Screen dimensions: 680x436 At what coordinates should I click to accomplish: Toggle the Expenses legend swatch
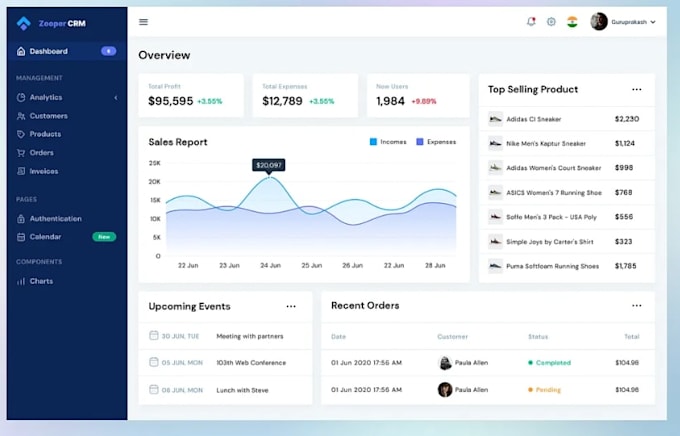[x=420, y=142]
